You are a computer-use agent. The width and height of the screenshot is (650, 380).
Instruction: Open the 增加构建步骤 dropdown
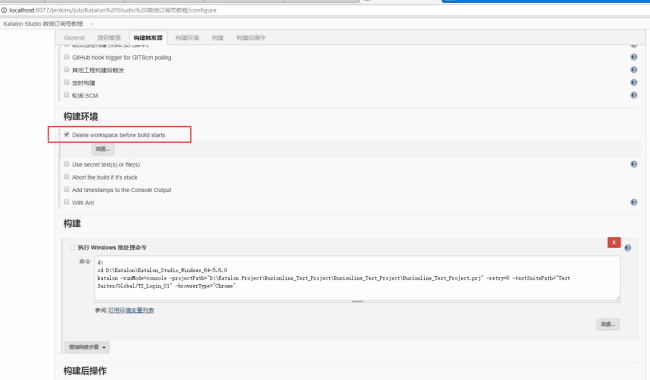coord(87,347)
